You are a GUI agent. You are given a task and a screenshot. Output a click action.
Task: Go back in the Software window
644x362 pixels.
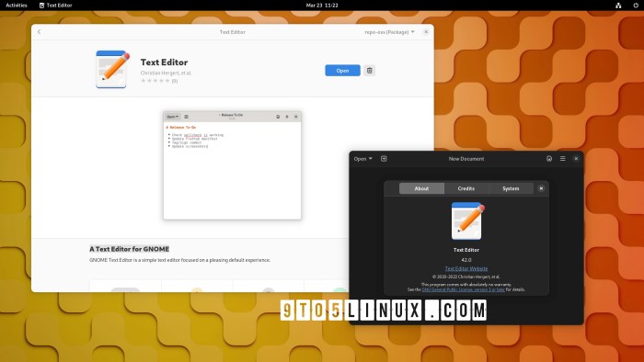[39, 32]
